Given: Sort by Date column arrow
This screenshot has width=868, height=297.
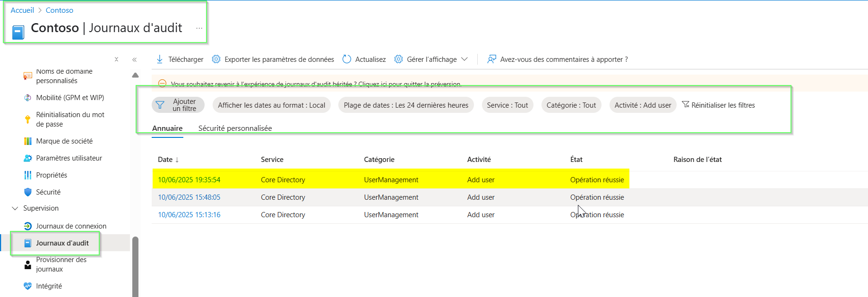Looking at the screenshot, I should point(177,160).
